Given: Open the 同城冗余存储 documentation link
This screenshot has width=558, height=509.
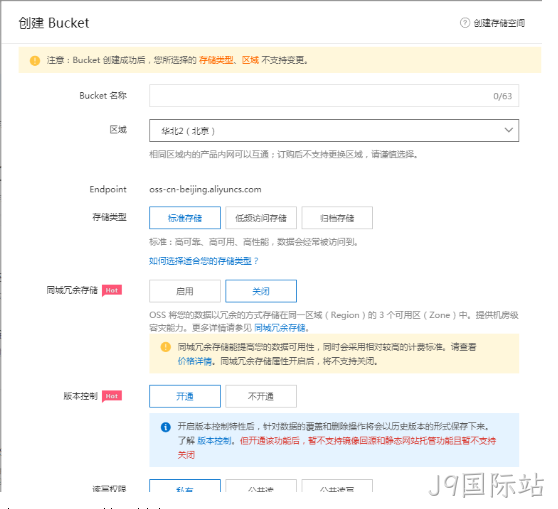Looking at the screenshot, I should [x=280, y=328].
